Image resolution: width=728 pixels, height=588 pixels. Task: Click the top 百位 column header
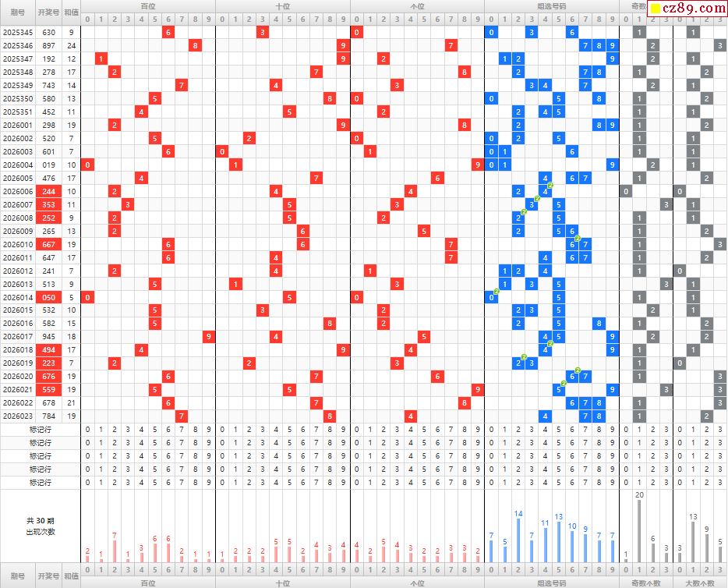(x=147, y=5)
